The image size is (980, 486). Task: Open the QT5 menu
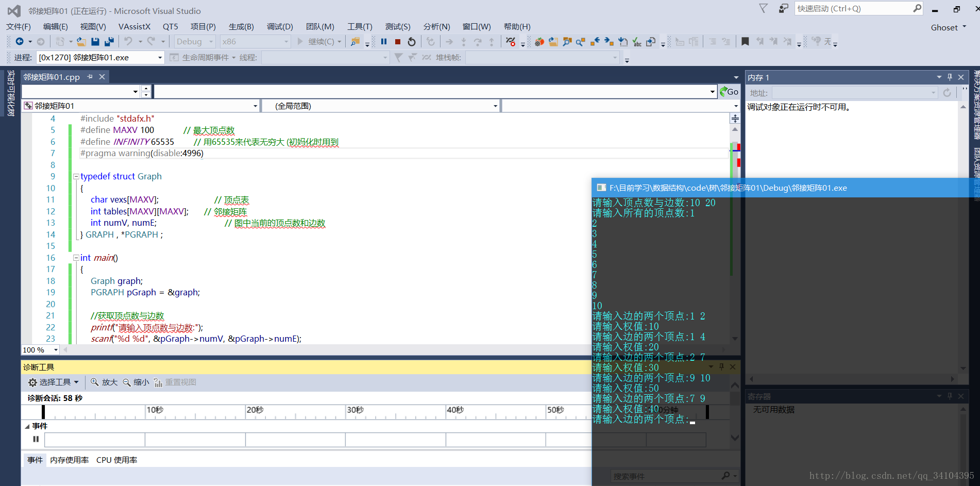(x=170, y=26)
